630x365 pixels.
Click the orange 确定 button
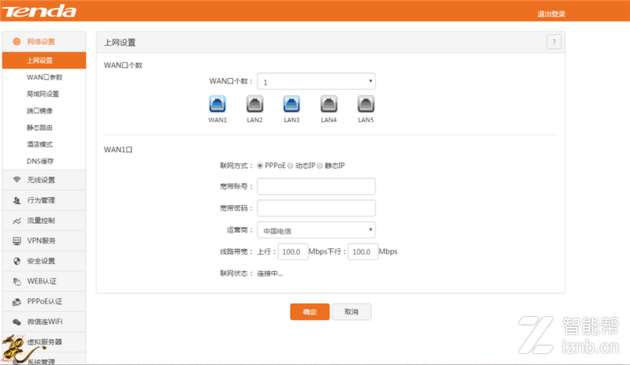coord(310,312)
